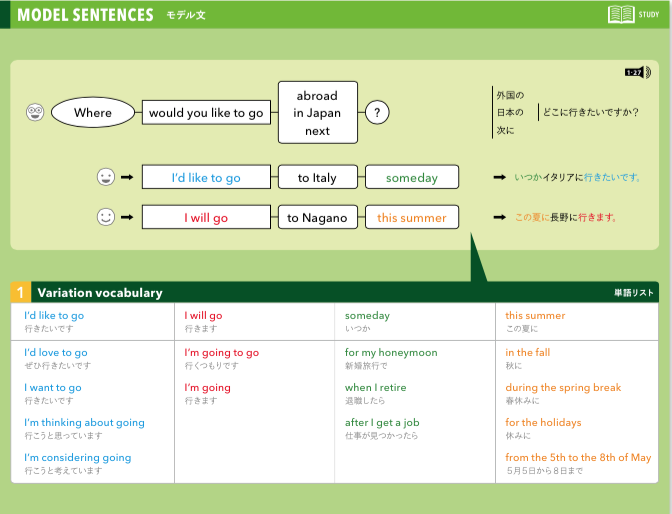
Task: Select the 'to Italy' box
Action: pos(318,177)
